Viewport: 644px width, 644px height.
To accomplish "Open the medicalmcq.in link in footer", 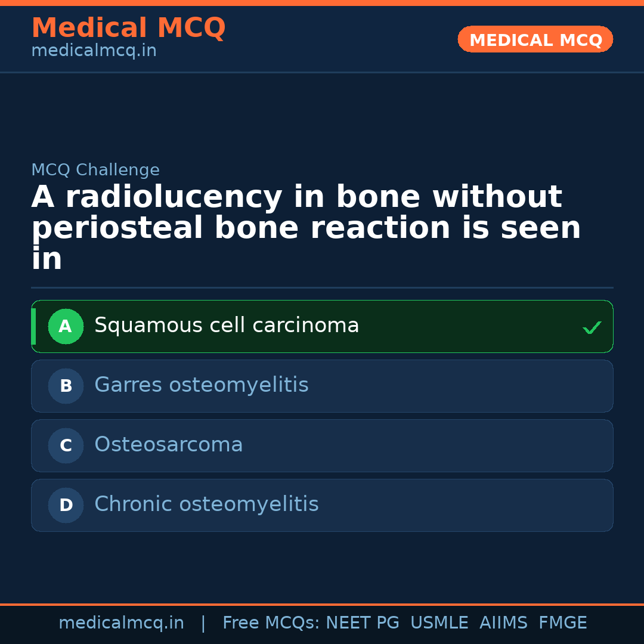I will (121, 623).
